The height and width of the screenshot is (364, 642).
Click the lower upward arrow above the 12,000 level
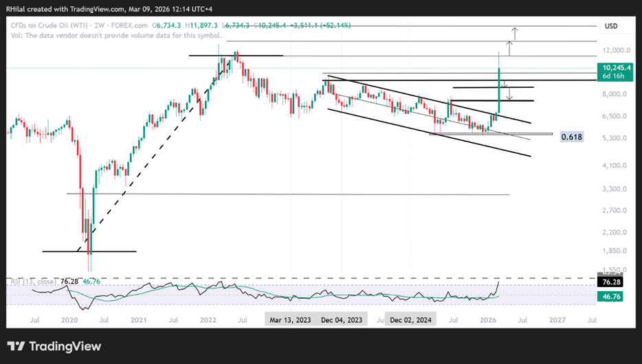click(509, 48)
